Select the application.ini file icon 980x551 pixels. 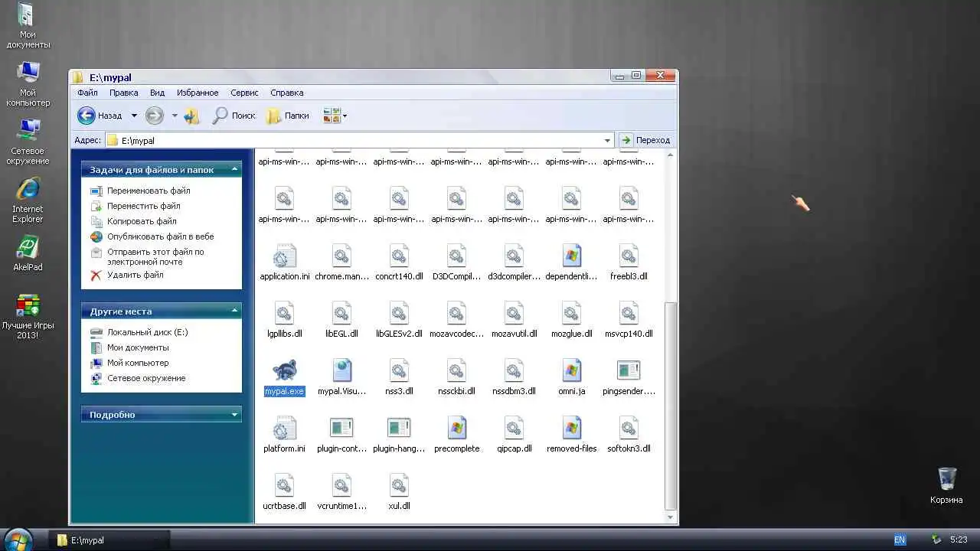click(284, 256)
